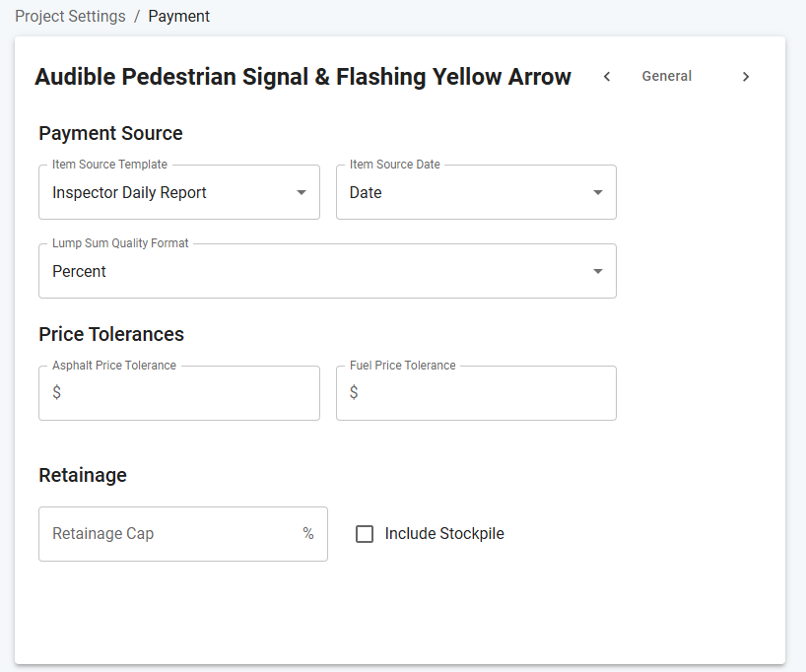The width and height of the screenshot is (806, 672).
Task: Open the Item Source Date dropdown field
Action: [476, 192]
